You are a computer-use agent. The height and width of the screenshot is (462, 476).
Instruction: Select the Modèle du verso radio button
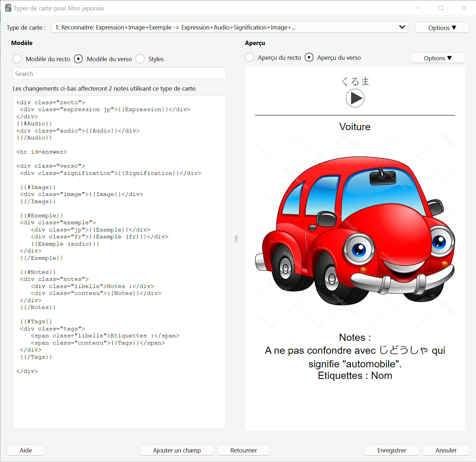(x=78, y=59)
